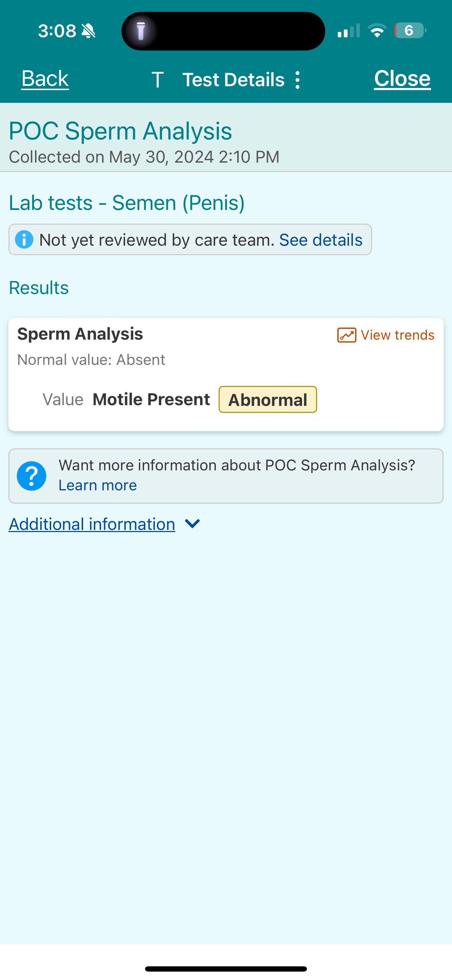Tap Back to return to previous screen

[x=45, y=79]
